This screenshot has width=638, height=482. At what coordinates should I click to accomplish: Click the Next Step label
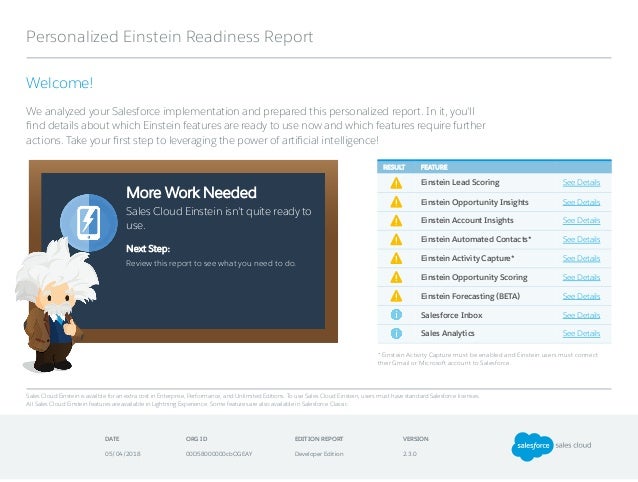pyautogui.click(x=148, y=249)
